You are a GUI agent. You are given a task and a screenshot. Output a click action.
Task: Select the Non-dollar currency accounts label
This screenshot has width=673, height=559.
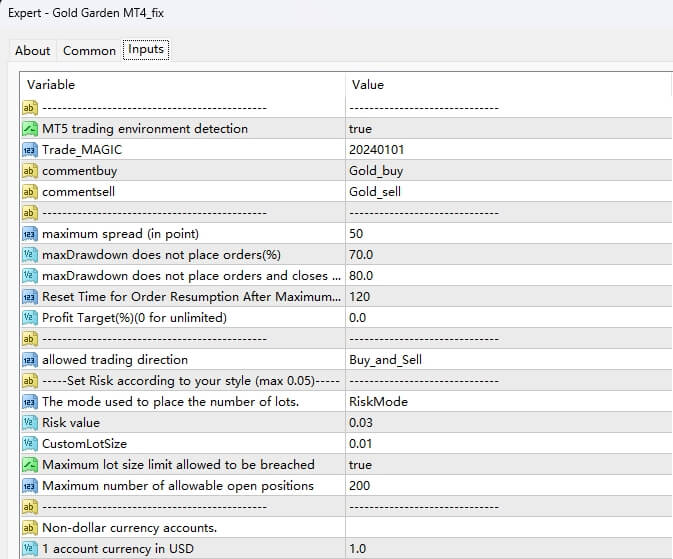(x=129, y=527)
